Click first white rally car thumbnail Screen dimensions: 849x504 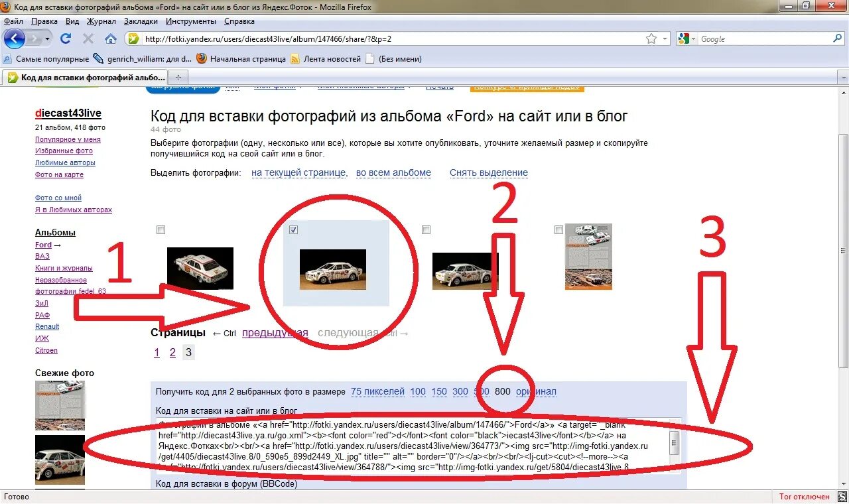point(200,269)
